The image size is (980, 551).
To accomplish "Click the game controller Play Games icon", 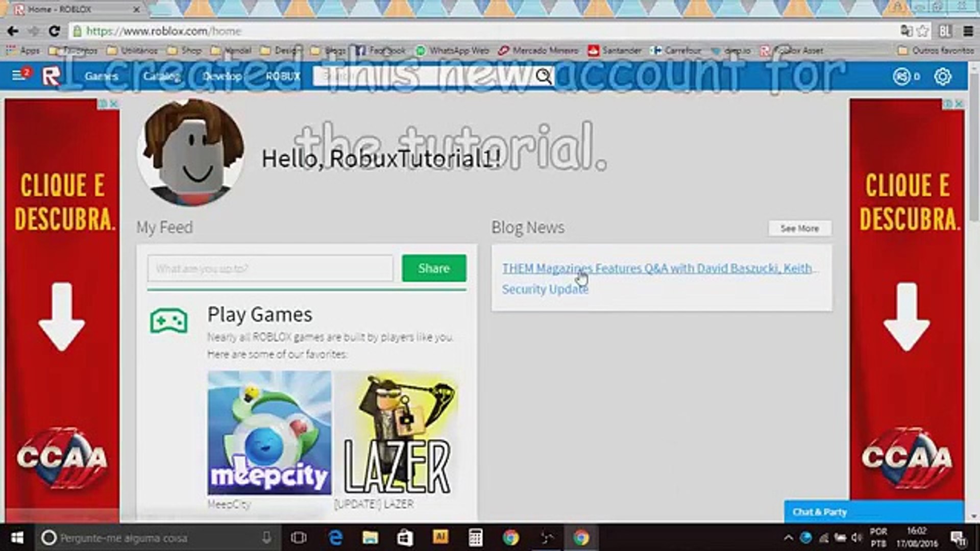I will pyautogui.click(x=169, y=321).
